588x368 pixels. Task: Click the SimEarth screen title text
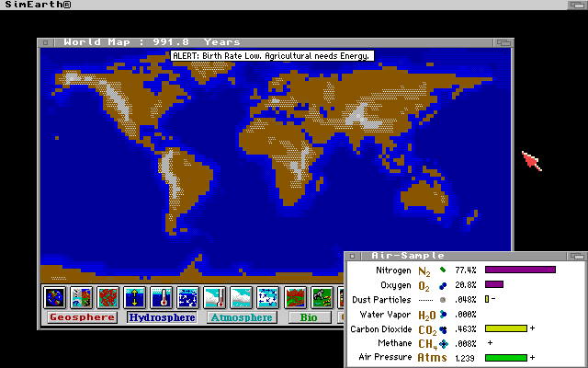(38, 5)
